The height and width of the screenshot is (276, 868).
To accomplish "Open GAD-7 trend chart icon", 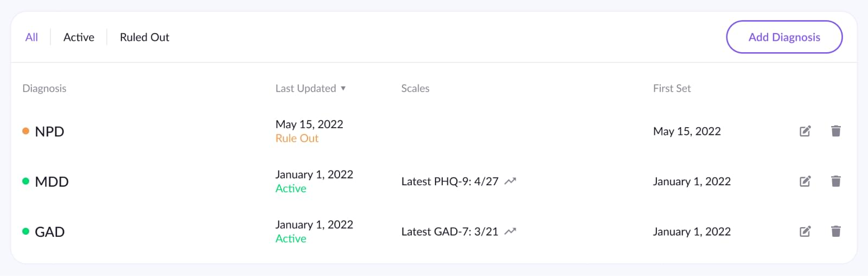I will (x=510, y=231).
